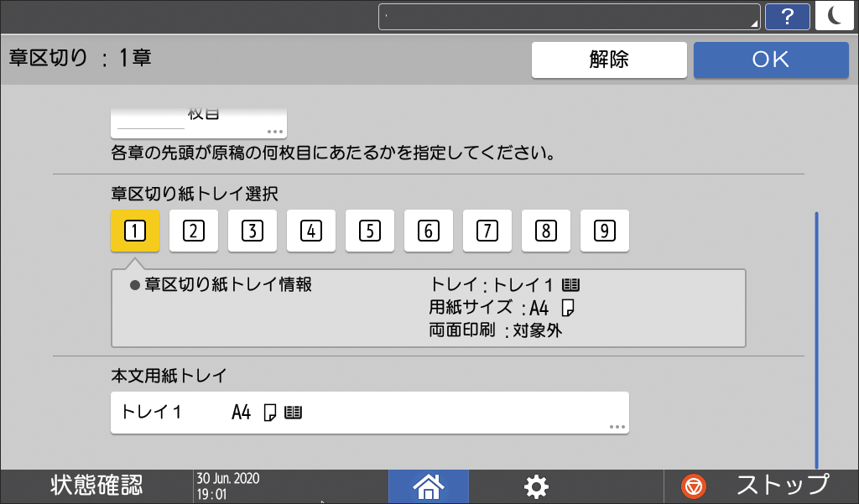The width and height of the screenshot is (859, 504).
Task: Expand 本文用紙トレイ tray options with ellipsis
Action: 616,425
